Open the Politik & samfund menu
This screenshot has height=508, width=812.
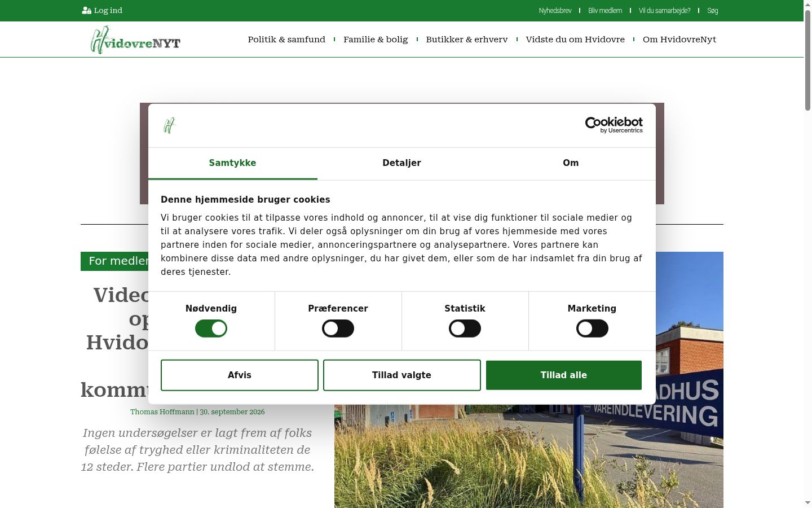click(x=286, y=40)
